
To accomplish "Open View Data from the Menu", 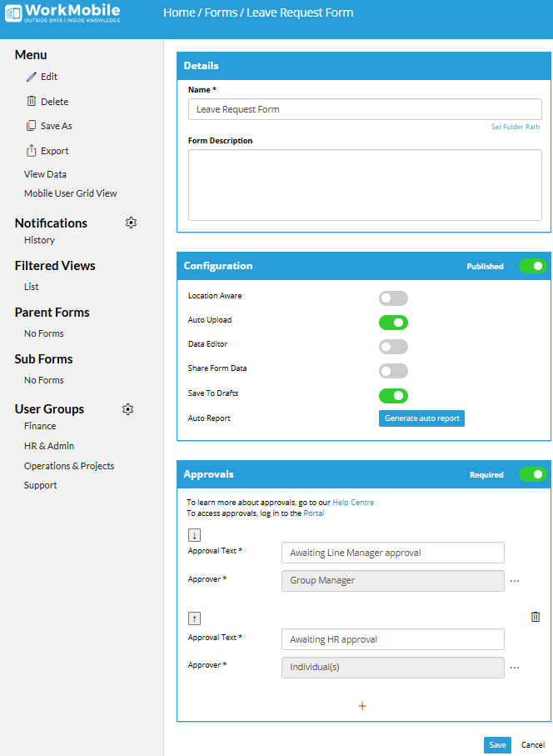I will point(45,174).
